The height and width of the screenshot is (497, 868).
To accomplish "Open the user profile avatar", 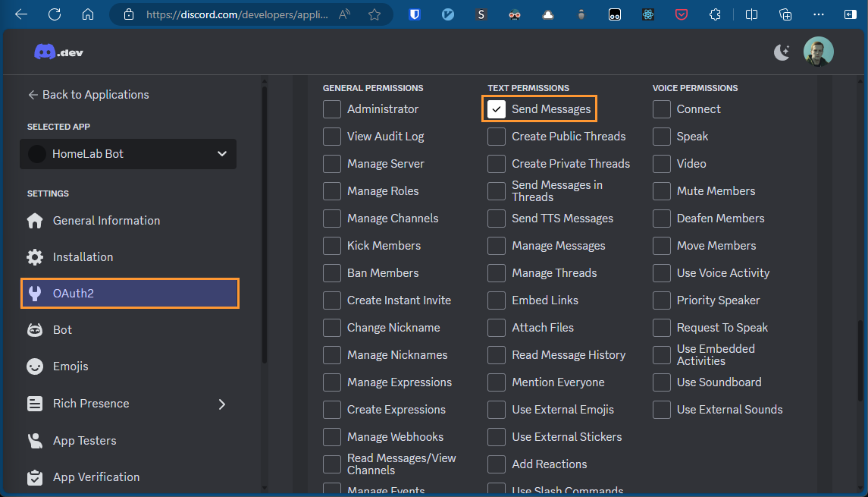I will pyautogui.click(x=818, y=52).
